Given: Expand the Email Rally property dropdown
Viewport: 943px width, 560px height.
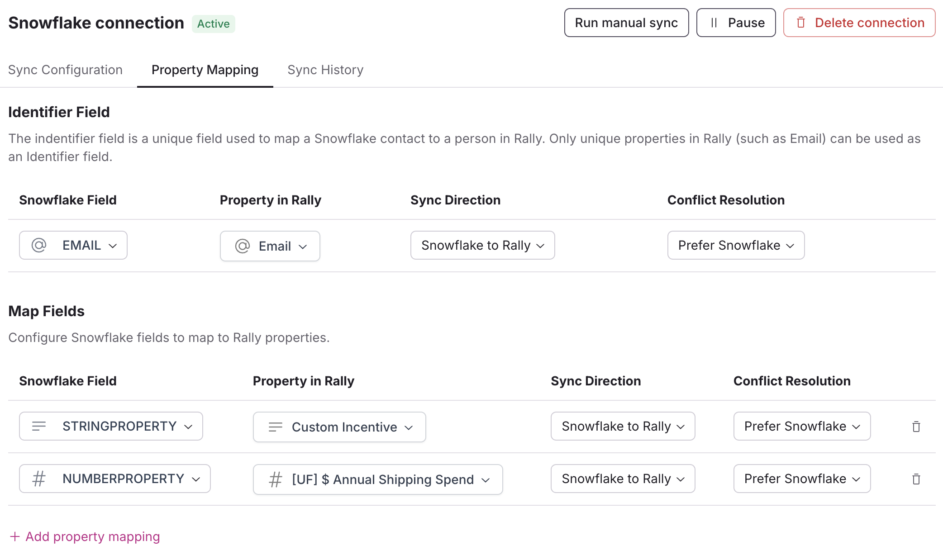Looking at the screenshot, I should tap(270, 246).
